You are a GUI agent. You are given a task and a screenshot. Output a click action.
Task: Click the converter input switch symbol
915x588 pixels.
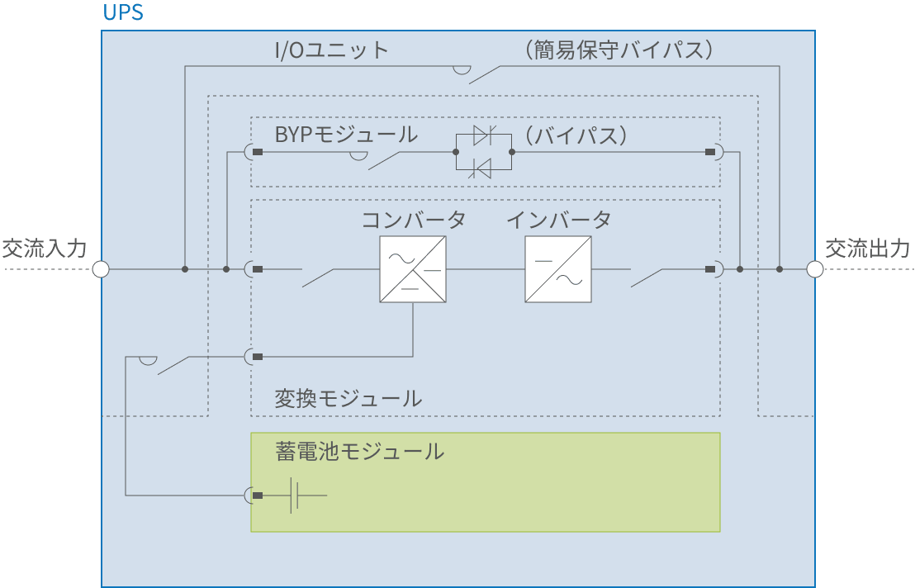tap(318, 277)
